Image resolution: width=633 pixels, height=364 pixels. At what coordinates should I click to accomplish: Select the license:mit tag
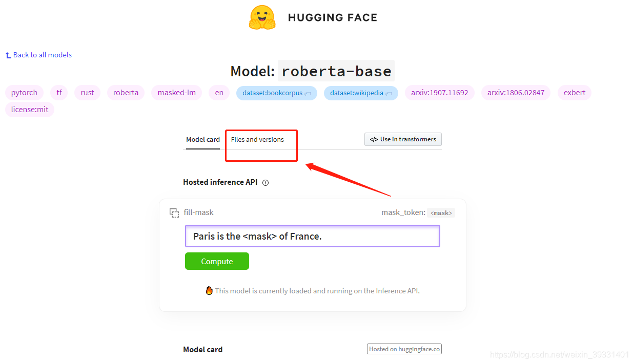(x=30, y=110)
